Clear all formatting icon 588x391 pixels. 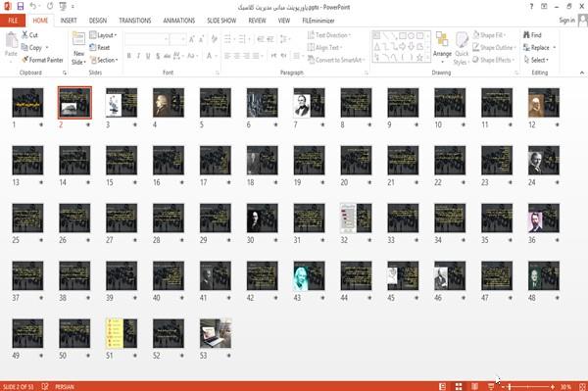(215, 39)
